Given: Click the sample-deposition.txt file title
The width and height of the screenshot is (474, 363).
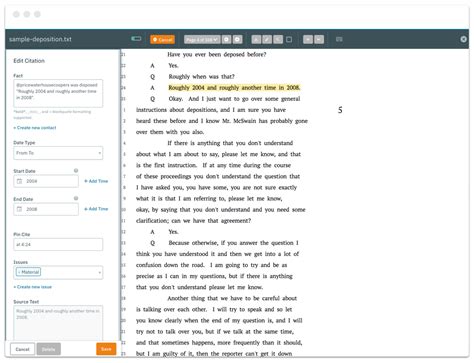Looking at the screenshot, I should [x=40, y=39].
